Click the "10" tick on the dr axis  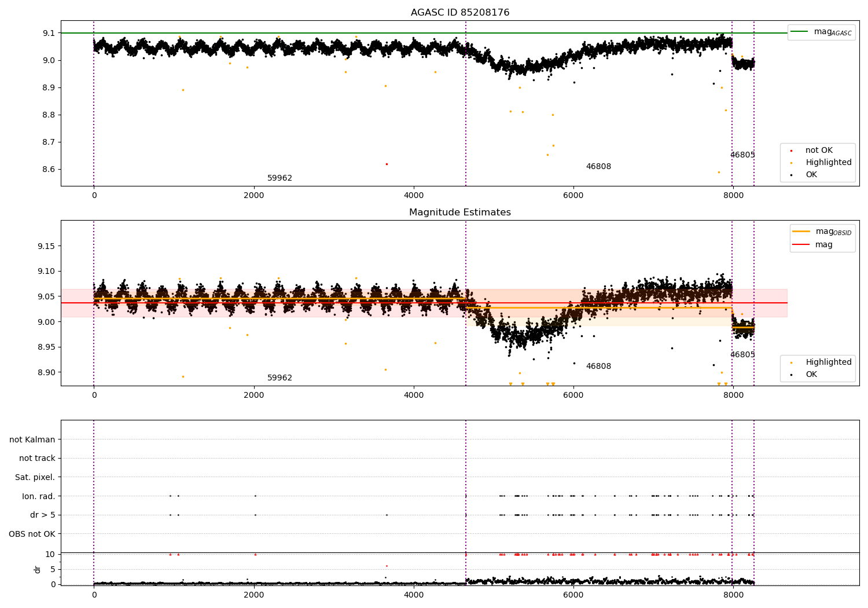coord(50,555)
